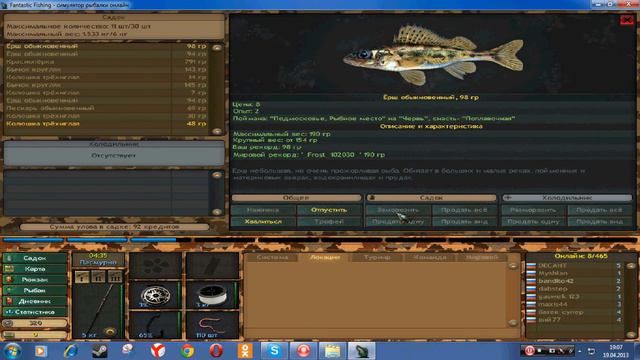Click the fish image of Ёрш обыкновенный
The image size is (640, 360).
433,54
